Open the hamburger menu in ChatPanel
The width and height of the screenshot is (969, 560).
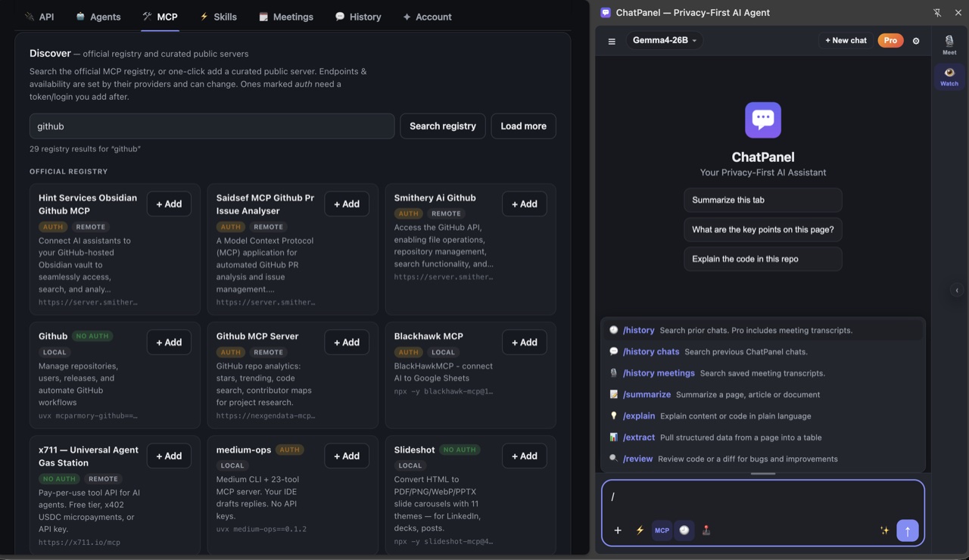point(612,41)
